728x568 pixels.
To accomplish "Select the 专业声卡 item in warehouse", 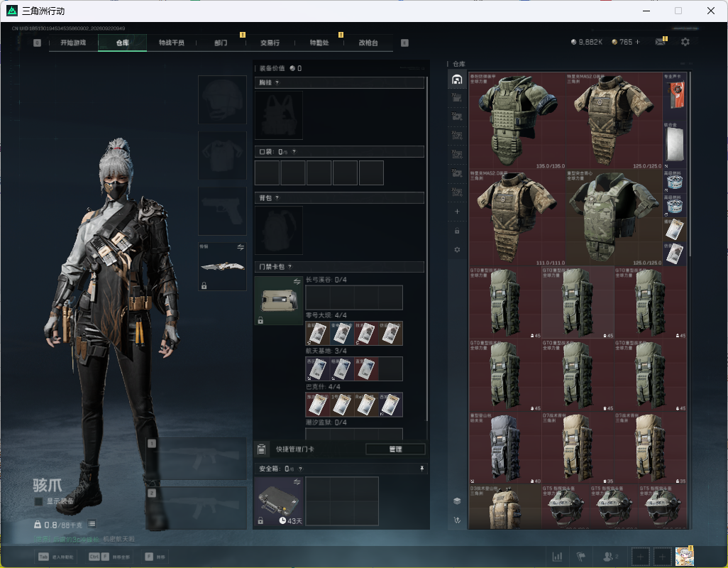I will (x=675, y=96).
